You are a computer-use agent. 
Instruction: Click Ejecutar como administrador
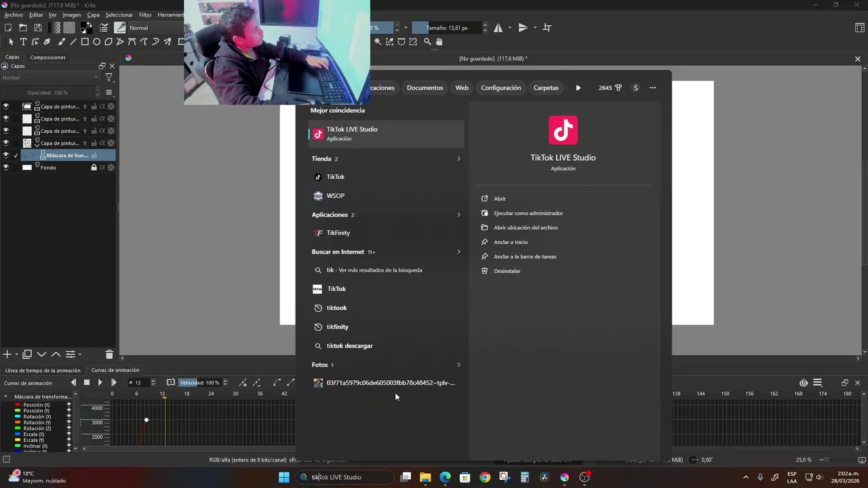coord(528,213)
